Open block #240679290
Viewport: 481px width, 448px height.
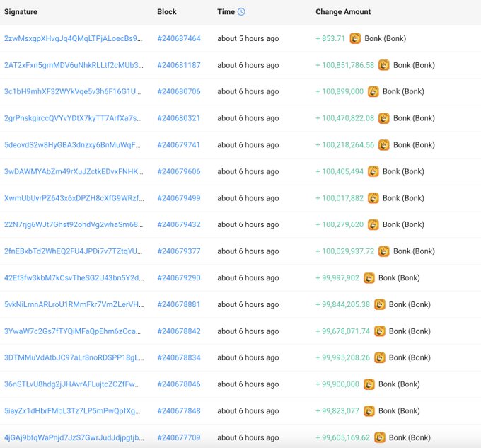179,278
